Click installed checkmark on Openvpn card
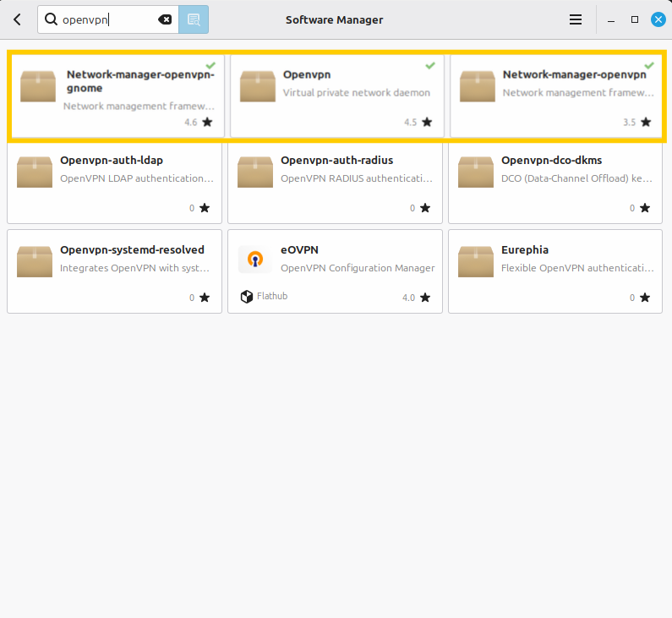Viewport: 672px width, 618px height. [430, 65]
